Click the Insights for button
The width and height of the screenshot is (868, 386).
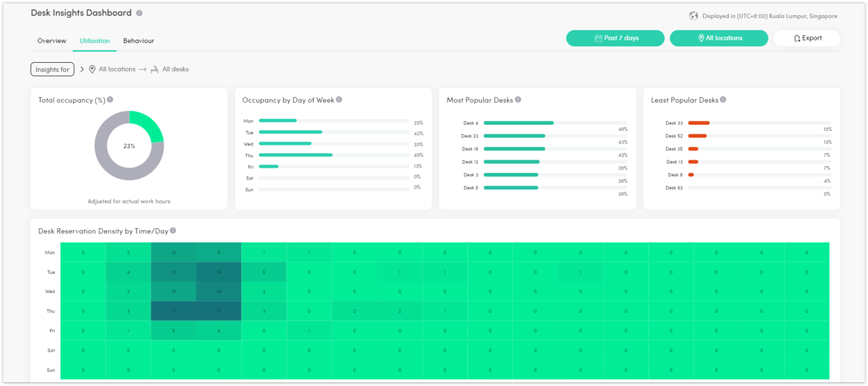click(x=52, y=69)
